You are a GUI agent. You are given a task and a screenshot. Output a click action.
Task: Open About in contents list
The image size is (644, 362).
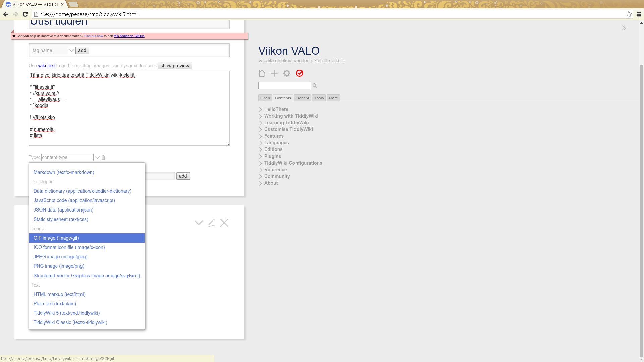(271, 183)
